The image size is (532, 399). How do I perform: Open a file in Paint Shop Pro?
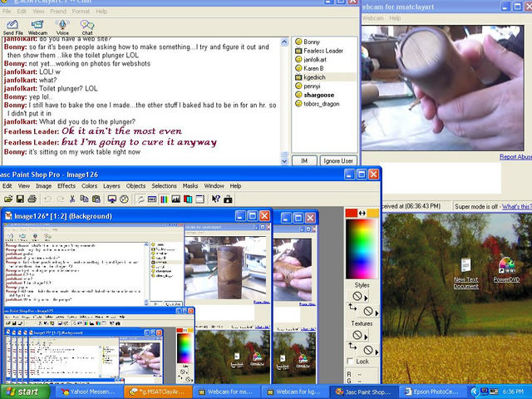[8, 199]
